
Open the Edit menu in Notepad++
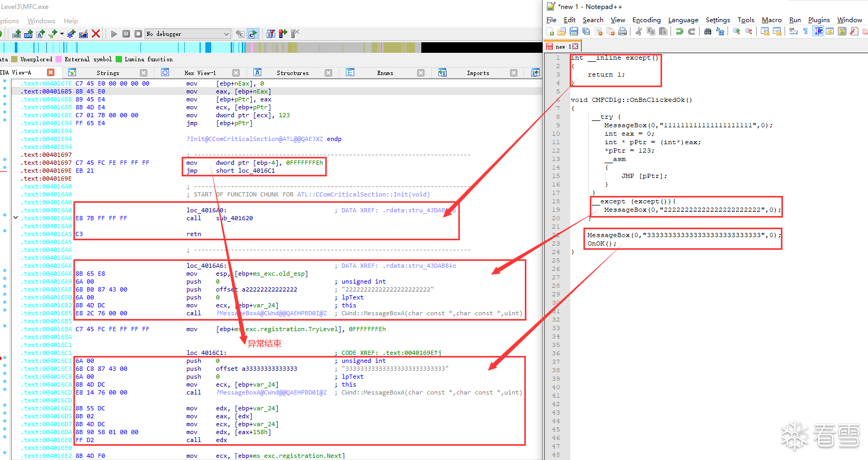(x=570, y=20)
